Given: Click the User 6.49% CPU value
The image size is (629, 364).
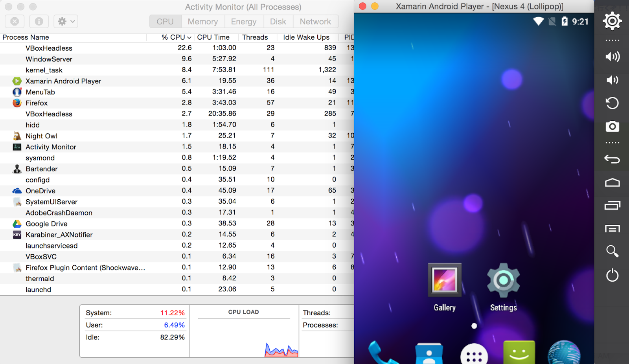Looking at the screenshot, I should click(x=174, y=325).
